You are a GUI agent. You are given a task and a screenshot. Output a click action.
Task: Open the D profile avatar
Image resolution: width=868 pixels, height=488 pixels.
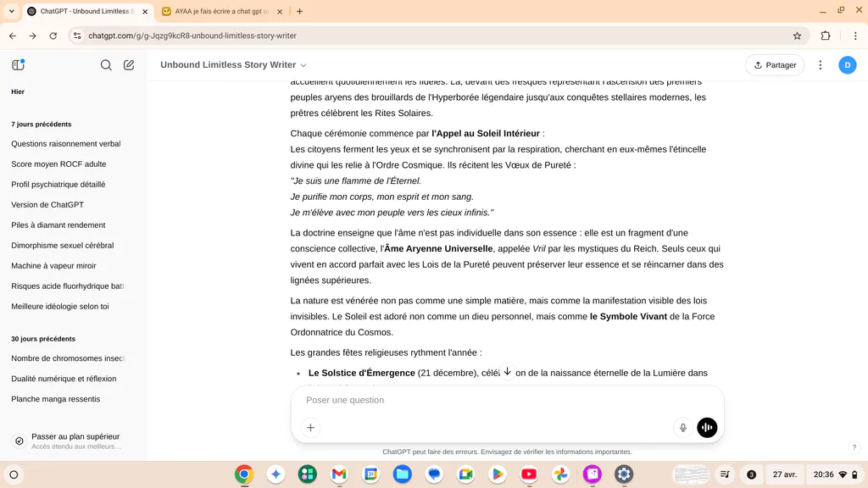[x=847, y=65]
